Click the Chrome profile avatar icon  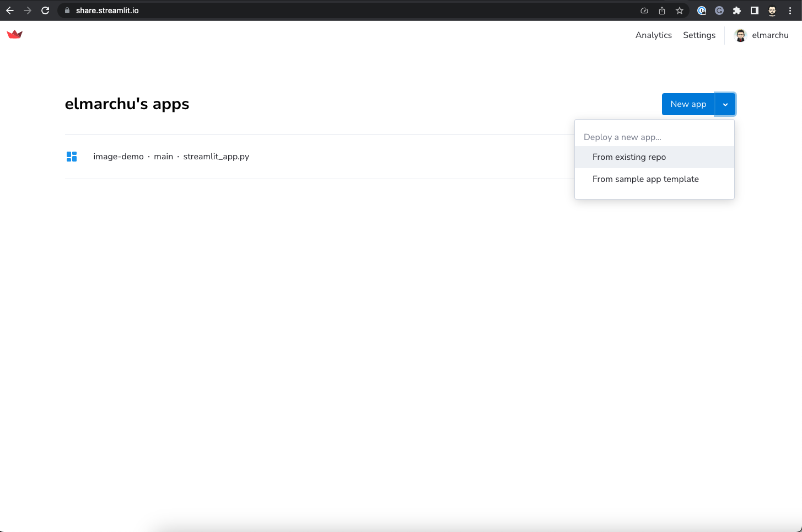pos(772,10)
